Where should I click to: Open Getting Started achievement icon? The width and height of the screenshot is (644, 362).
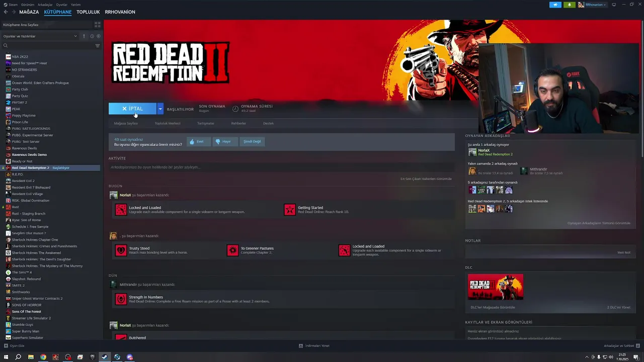coord(290,210)
